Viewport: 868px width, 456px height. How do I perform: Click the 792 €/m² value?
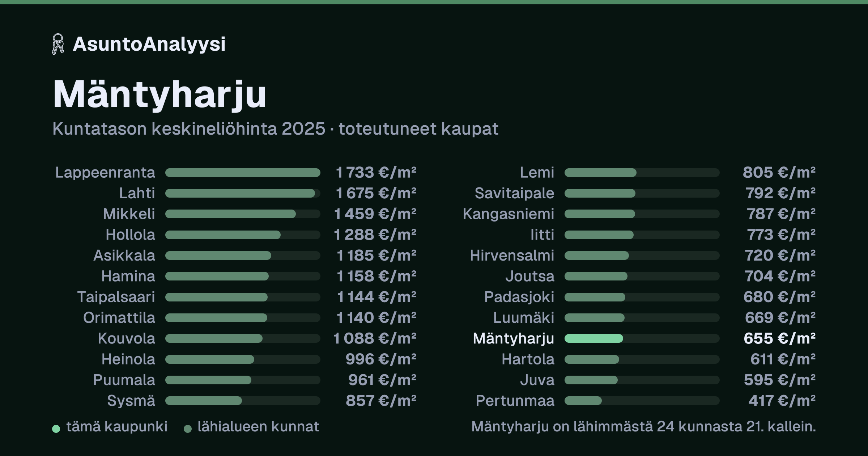point(781,193)
